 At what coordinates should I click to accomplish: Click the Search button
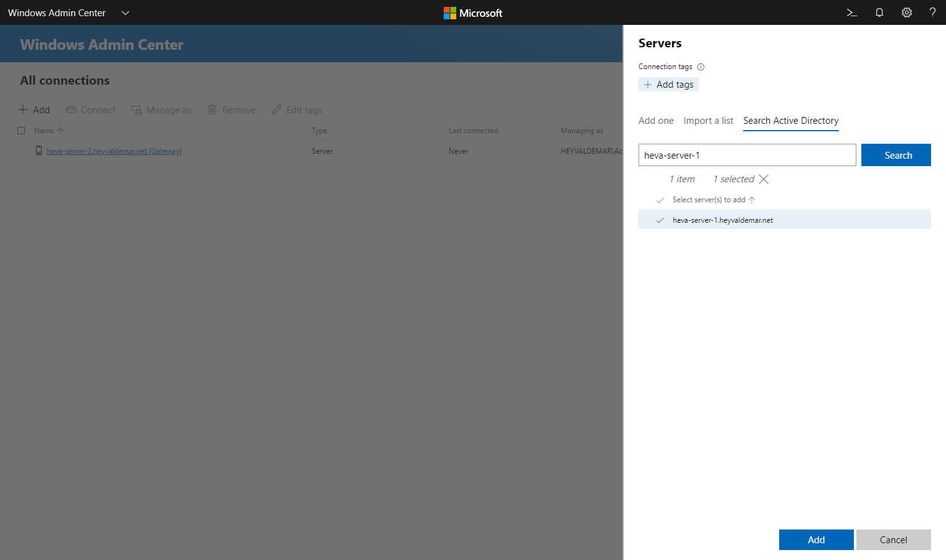[896, 155]
